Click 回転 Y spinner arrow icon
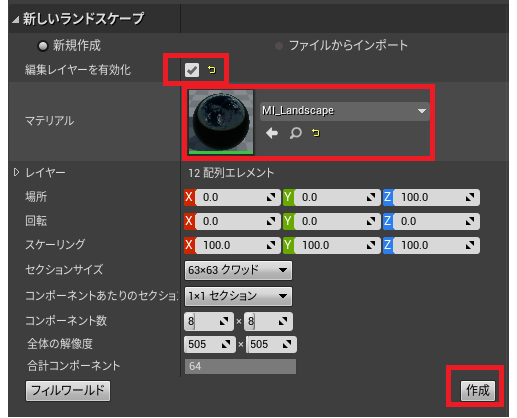517x418 pixels. (371, 221)
